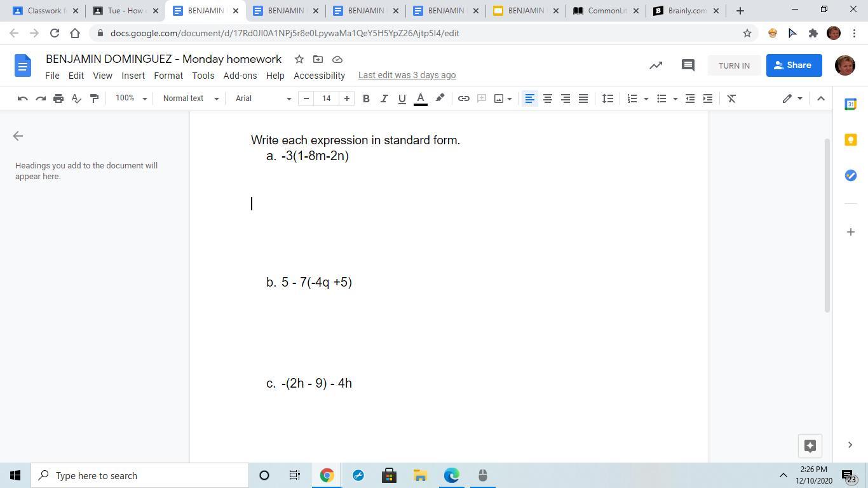Print the document using printer icon
The image size is (868, 488).
click(58, 98)
